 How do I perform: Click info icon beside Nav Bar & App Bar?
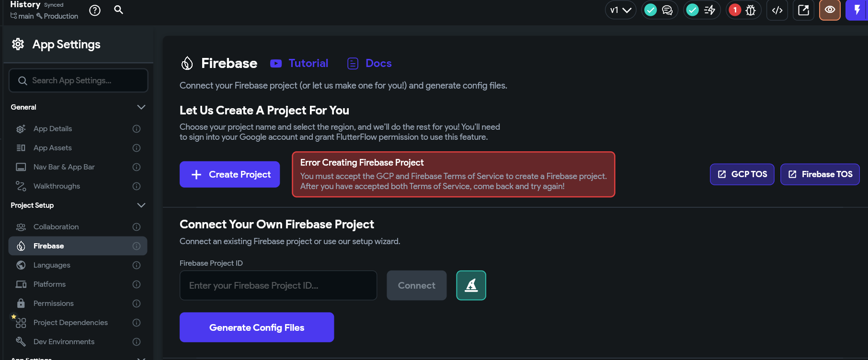pyautogui.click(x=137, y=167)
